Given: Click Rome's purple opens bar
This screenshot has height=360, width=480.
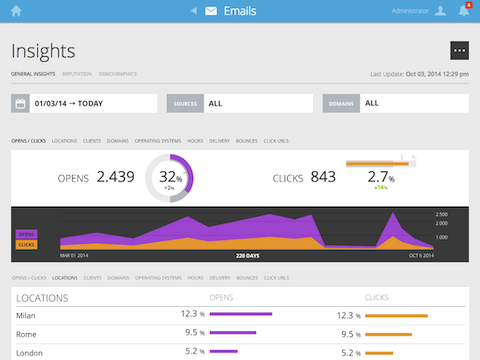Looking at the screenshot, I should click(233, 332).
